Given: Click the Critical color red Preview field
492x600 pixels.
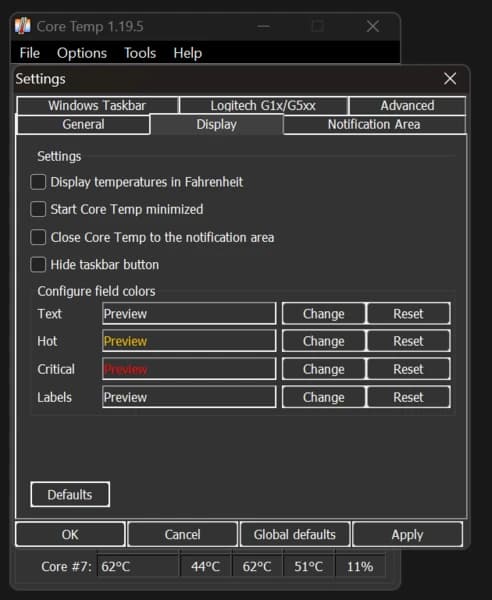Looking at the screenshot, I should [189, 369].
